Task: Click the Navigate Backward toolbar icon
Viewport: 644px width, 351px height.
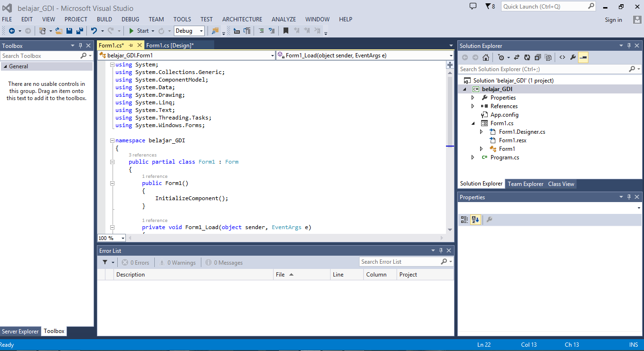Action: pyautogui.click(x=12, y=31)
